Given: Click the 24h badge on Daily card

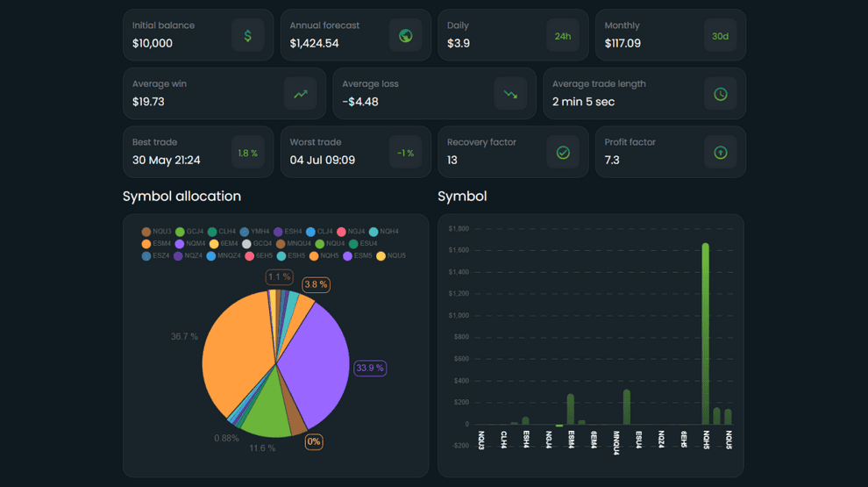Looking at the screenshot, I should click(x=563, y=36).
